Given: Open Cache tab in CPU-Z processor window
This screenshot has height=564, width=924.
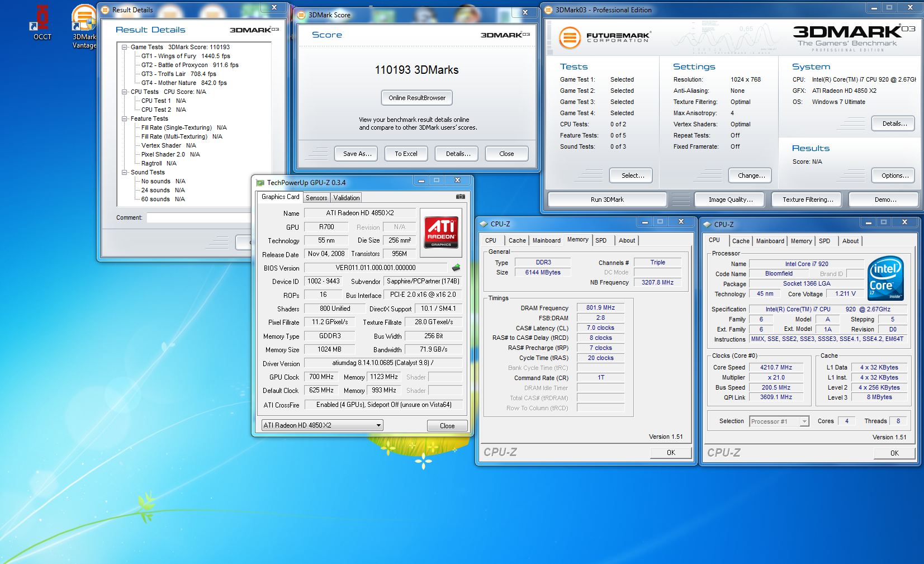Looking at the screenshot, I should point(741,241).
